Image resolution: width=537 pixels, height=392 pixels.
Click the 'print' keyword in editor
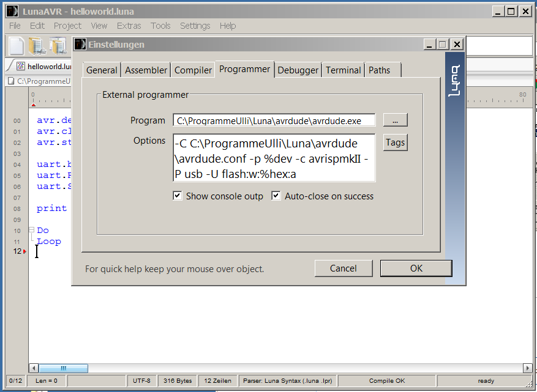pos(51,209)
